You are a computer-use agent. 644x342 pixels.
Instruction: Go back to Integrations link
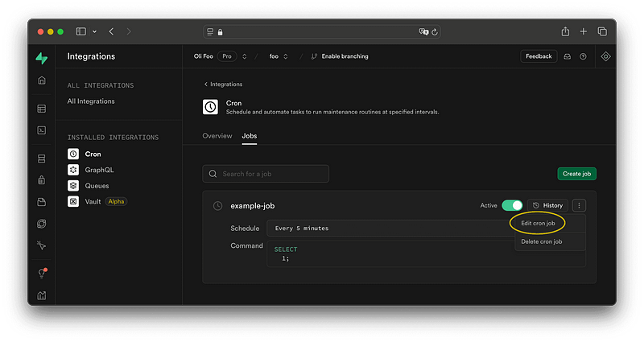pos(224,84)
